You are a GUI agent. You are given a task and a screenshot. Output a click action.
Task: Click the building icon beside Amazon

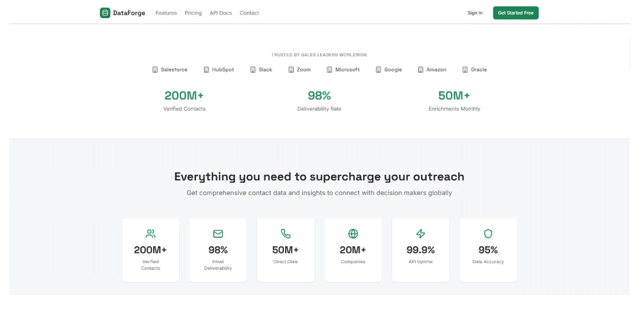point(421,70)
